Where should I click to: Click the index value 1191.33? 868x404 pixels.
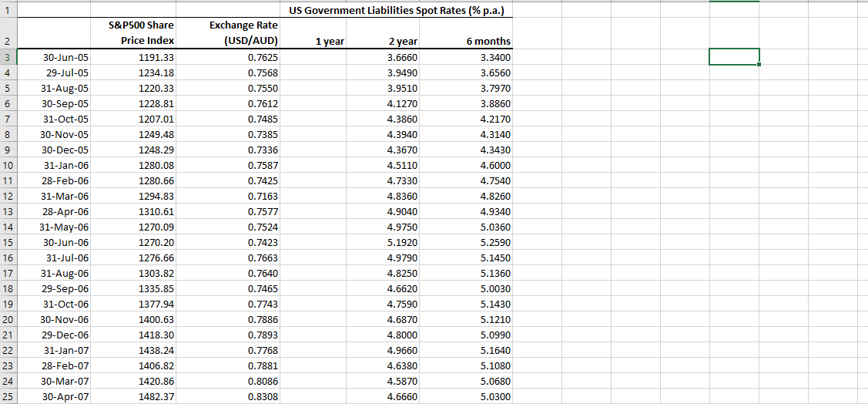tap(133, 57)
